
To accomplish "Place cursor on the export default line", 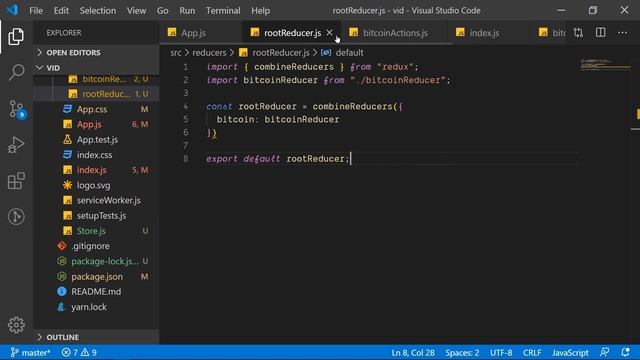I will 278,159.
